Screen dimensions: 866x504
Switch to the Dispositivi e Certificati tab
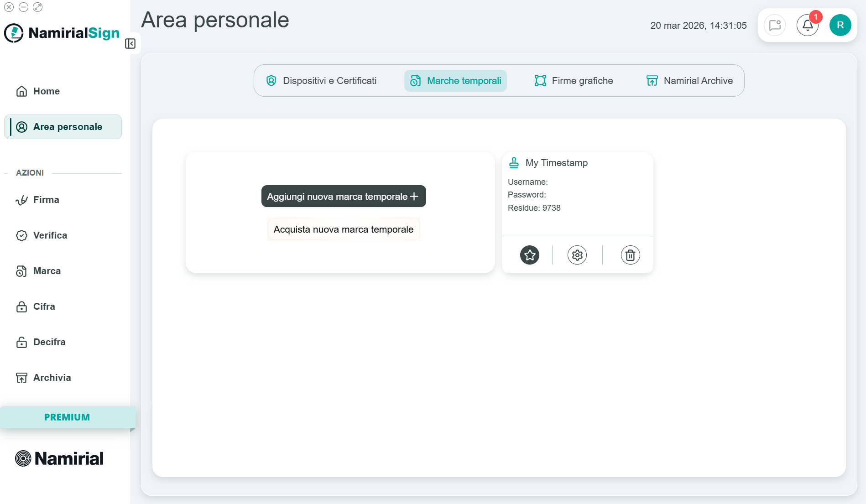322,81
